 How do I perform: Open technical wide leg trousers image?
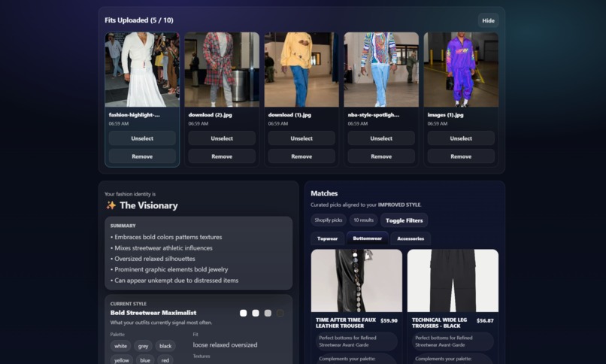tap(453, 281)
